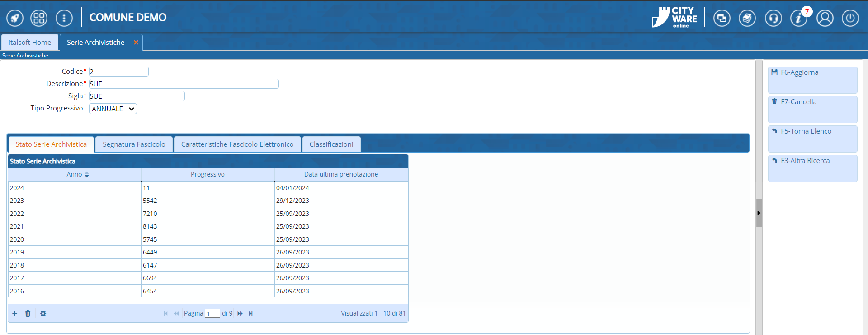The height and width of the screenshot is (335, 868).
Task: Close the Serie Archivistiche tab
Action: pyautogui.click(x=136, y=42)
